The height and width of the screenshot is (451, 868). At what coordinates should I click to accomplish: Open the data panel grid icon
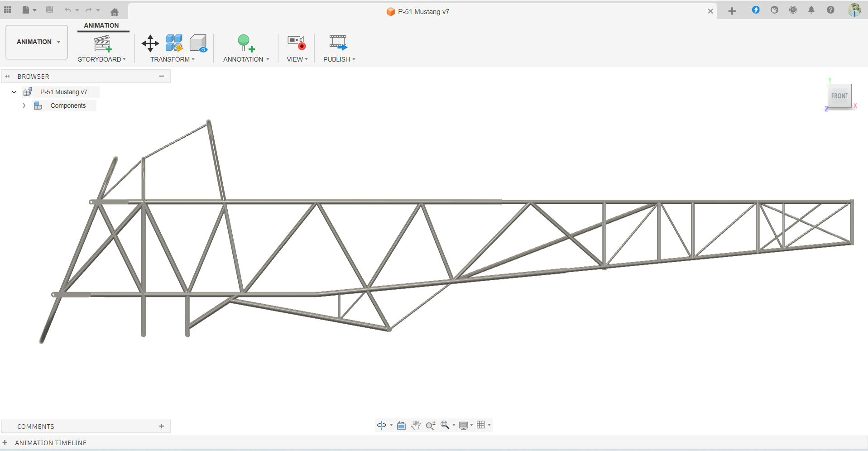[x=8, y=10]
